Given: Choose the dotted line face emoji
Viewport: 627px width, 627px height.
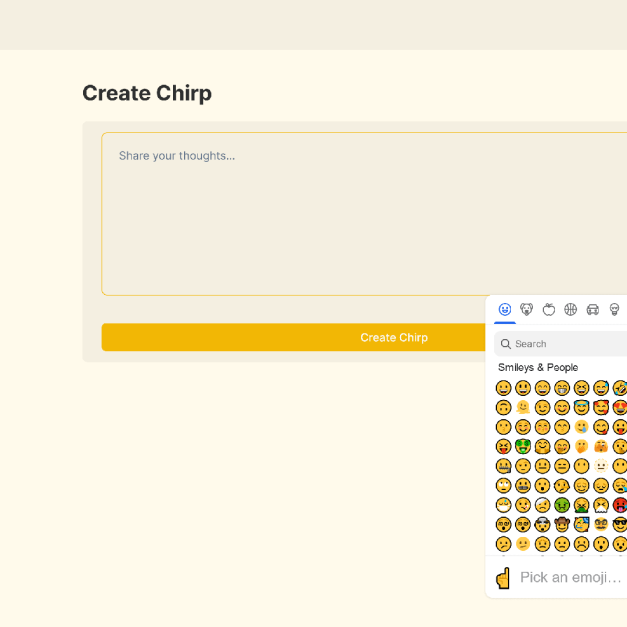Looking at the screenshot, I should 601,466.
